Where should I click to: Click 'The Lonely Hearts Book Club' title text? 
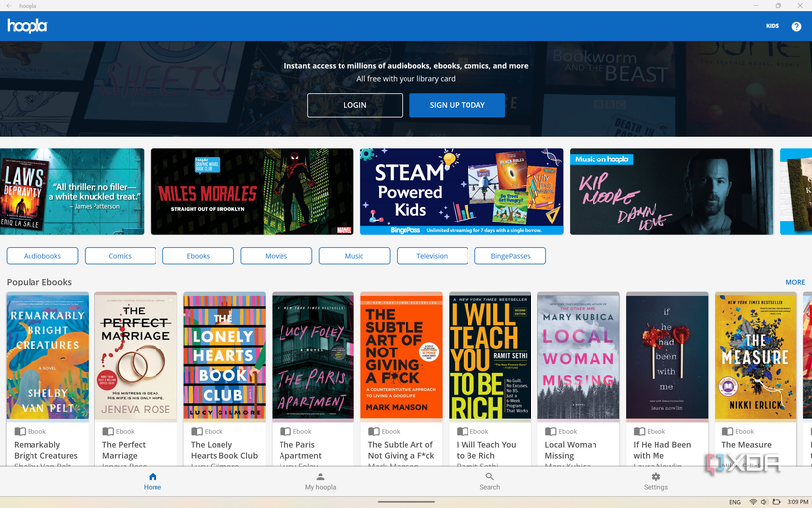point(224,450)
